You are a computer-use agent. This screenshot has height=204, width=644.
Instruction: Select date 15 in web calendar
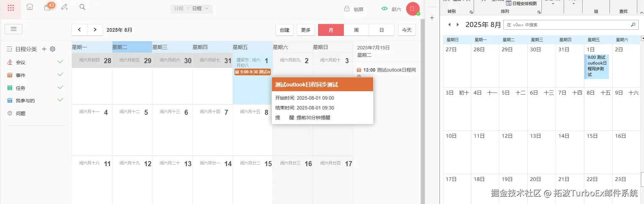(268, 164)
